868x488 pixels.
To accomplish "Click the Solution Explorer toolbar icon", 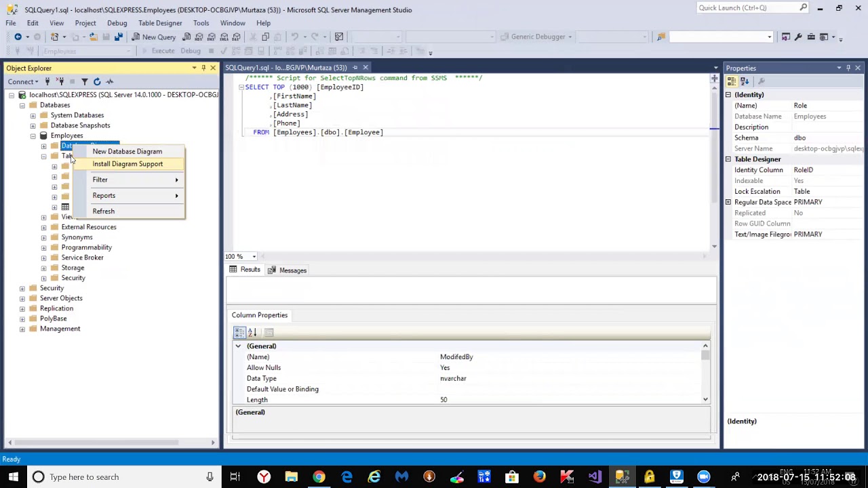I will click(785, 37).
